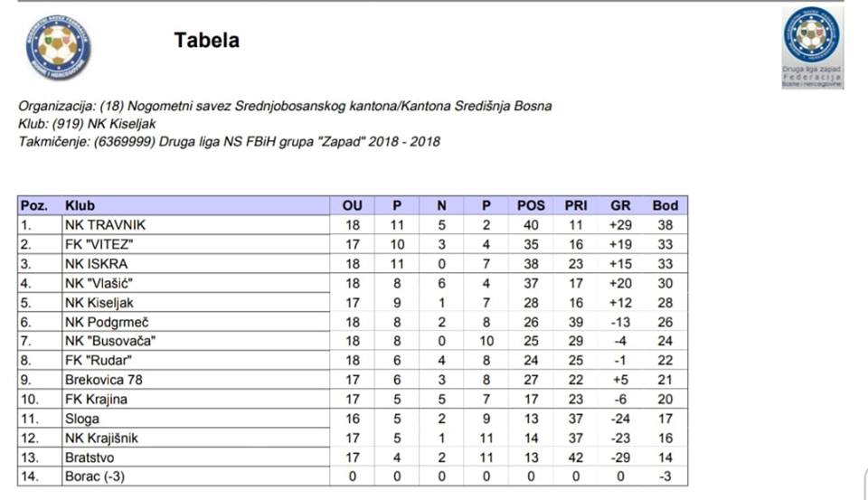The height and width of the screenshot is (500, 868).
Task: Click the Takmičenje competition text line
Action: point(229,141)
